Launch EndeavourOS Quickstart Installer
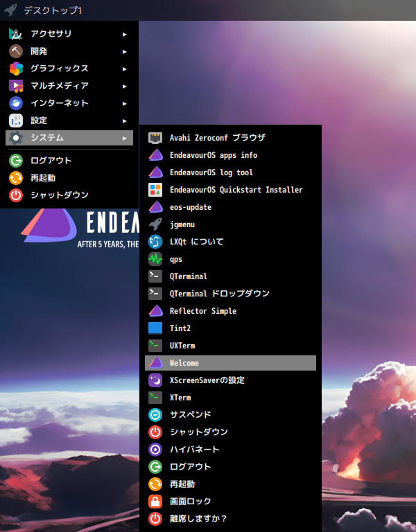416x532 pixels. (230, 190)
